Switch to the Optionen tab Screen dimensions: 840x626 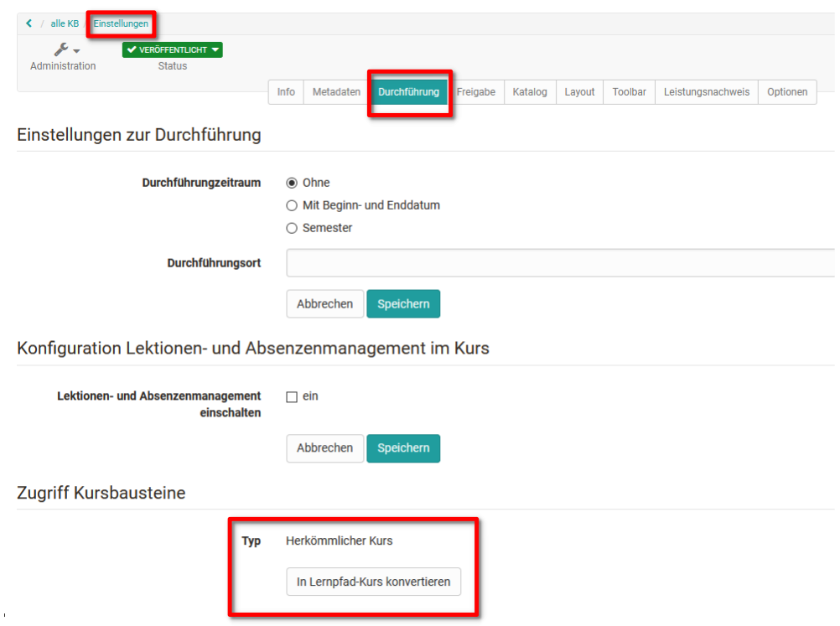(787, 92)
